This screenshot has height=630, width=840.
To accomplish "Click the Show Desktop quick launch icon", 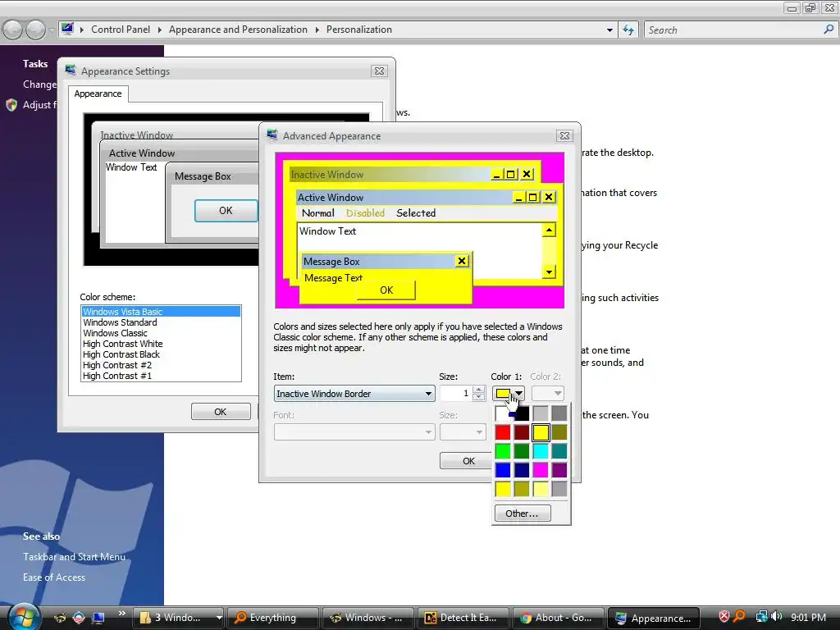I will 98,618.
